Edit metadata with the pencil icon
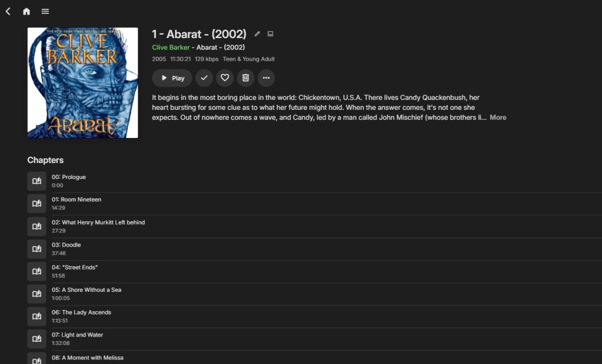Screen dimensions: 602x364 (x=257, y=34)
